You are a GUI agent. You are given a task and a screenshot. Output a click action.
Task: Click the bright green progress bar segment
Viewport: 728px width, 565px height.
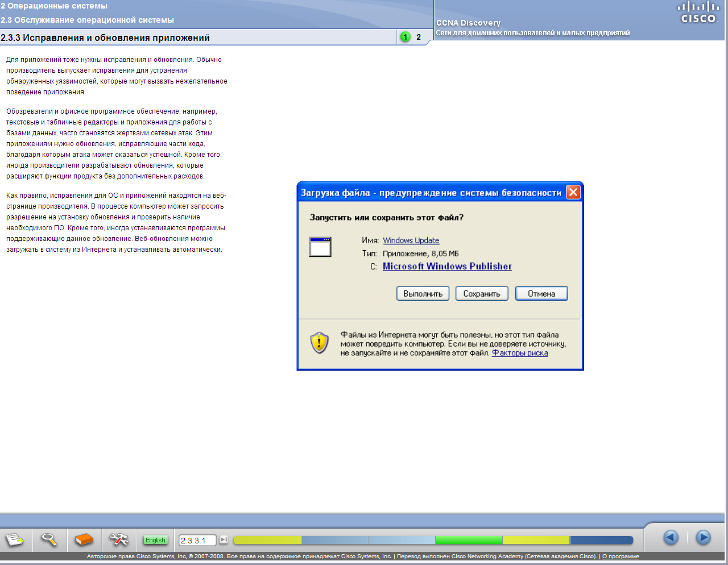469,540
